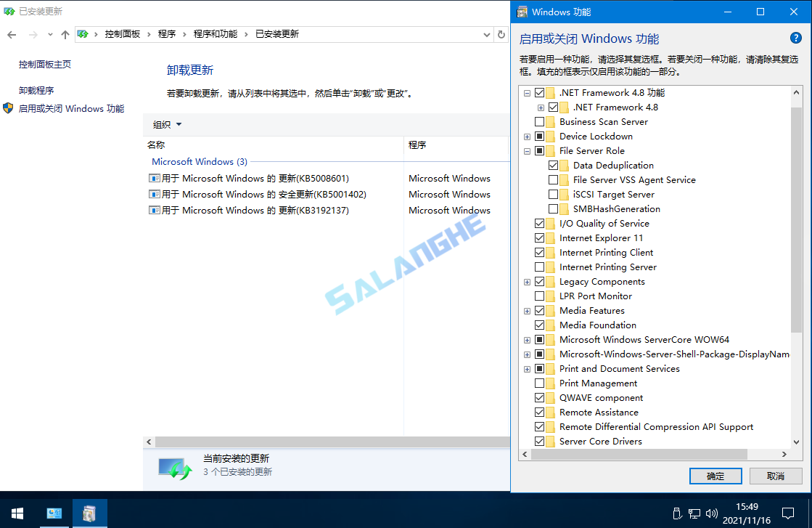Click the Back navigation arrow
The image size is (812, 528).
click(12, 33)
